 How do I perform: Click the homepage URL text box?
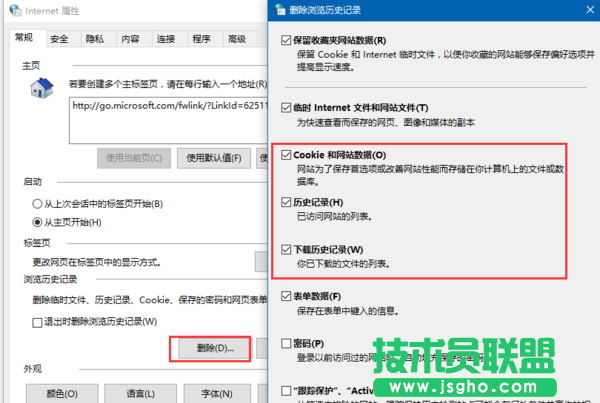pos(168,120)
